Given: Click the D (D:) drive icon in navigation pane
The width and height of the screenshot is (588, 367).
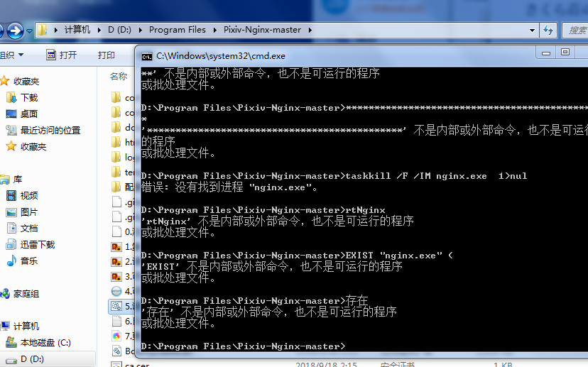Looking at the screenshot, I should click(11, 361).
